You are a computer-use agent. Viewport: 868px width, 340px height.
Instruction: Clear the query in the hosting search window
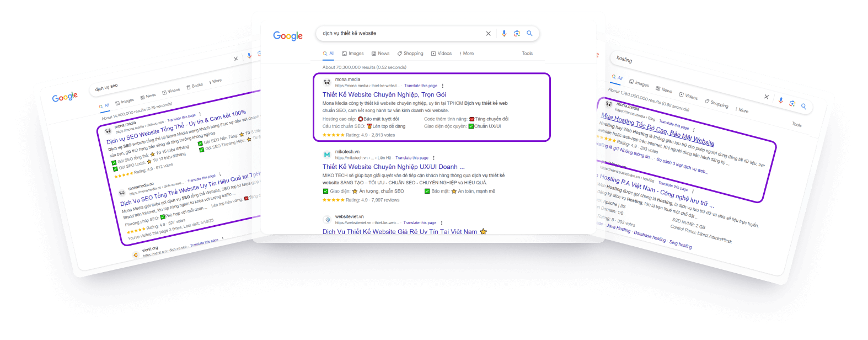tap(767, 97)
